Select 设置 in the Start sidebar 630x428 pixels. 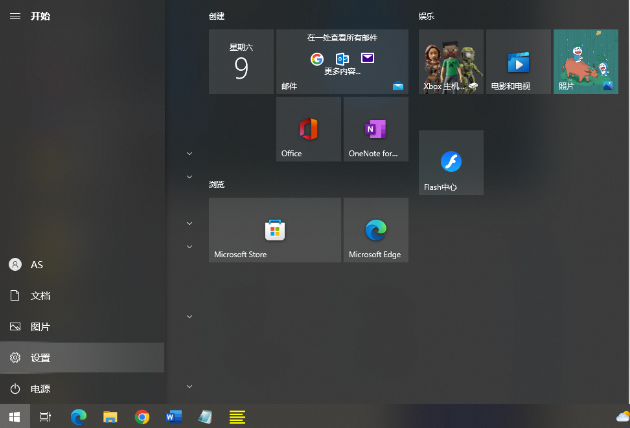click(x=40, y=358)
